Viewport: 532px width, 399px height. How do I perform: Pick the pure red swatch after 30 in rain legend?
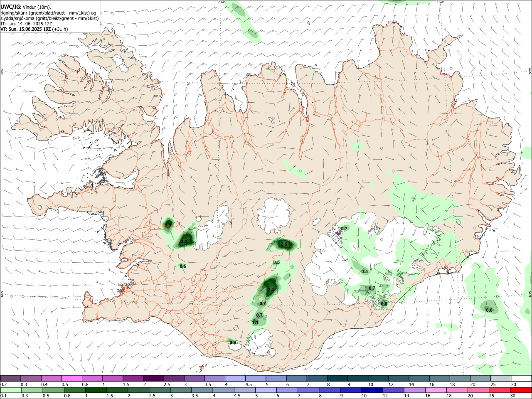[521, 390]
